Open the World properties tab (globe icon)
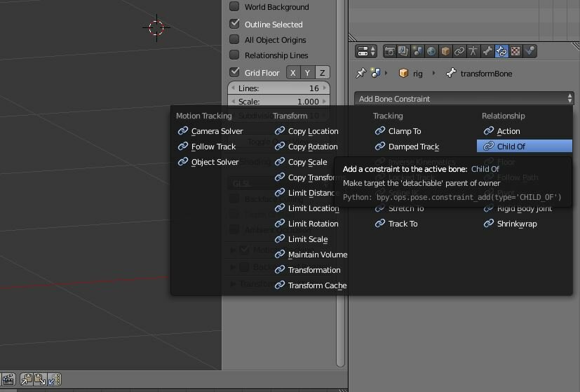Viewport: 580px width, 392px height. coord(431,51)
